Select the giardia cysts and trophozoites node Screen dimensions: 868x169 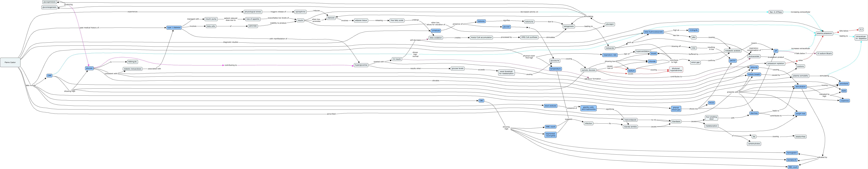(x=588, y=108)
